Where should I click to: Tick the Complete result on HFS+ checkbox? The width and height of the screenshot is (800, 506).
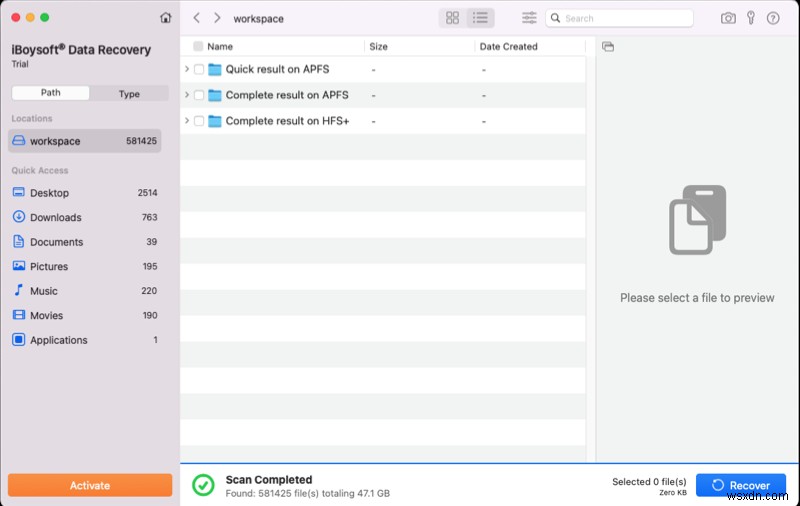(x=199, y=121)
